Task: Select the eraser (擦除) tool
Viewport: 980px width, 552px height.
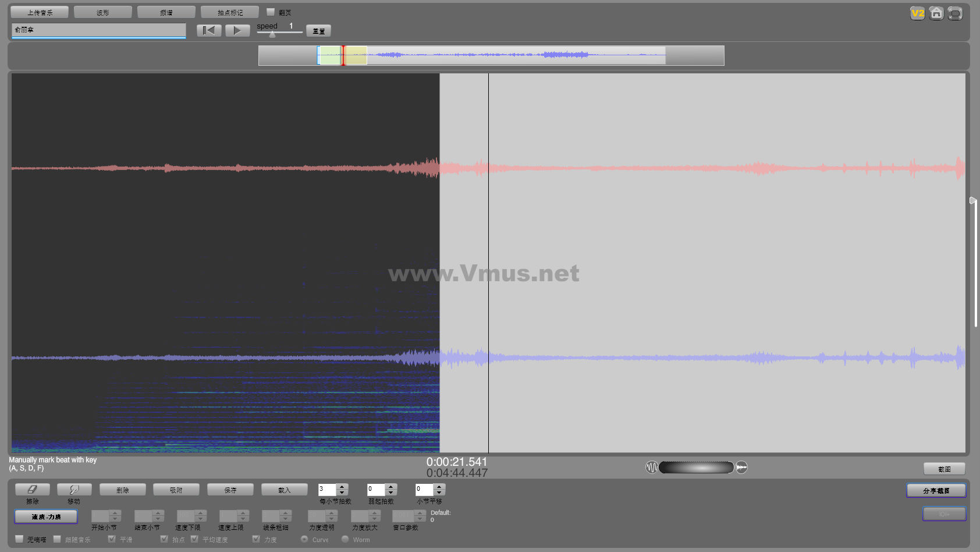Action: (x=33, y=490)
